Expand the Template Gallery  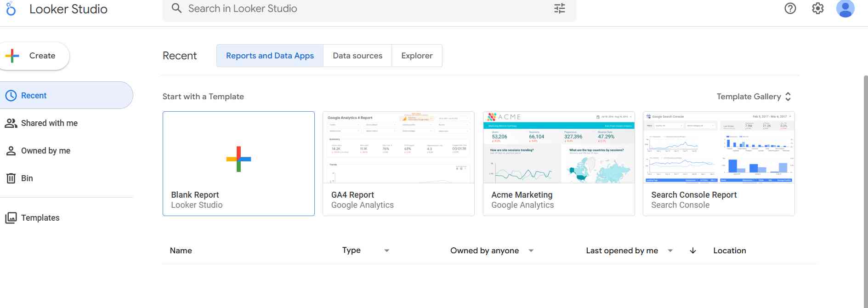click(x=754, y=97)
